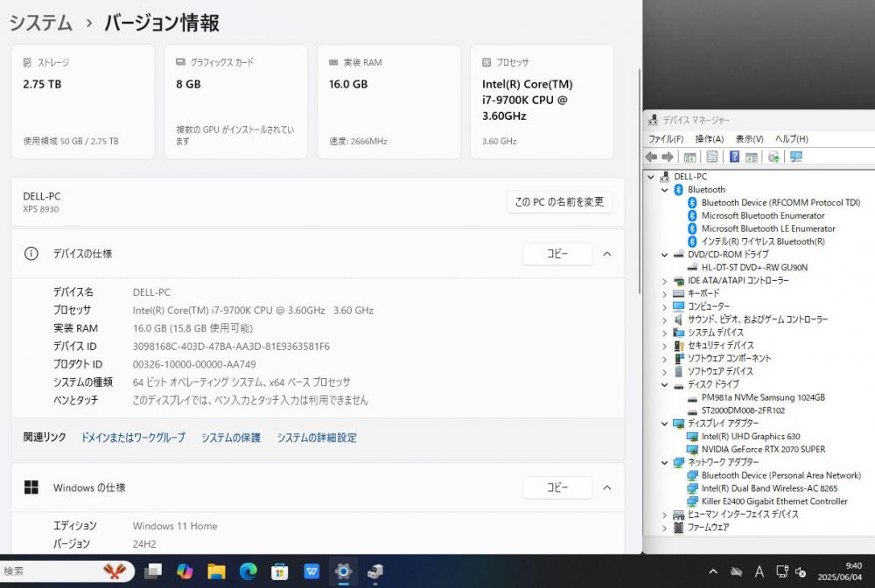Open the 表示(V) menu in Device Manager

click(749, 139)
